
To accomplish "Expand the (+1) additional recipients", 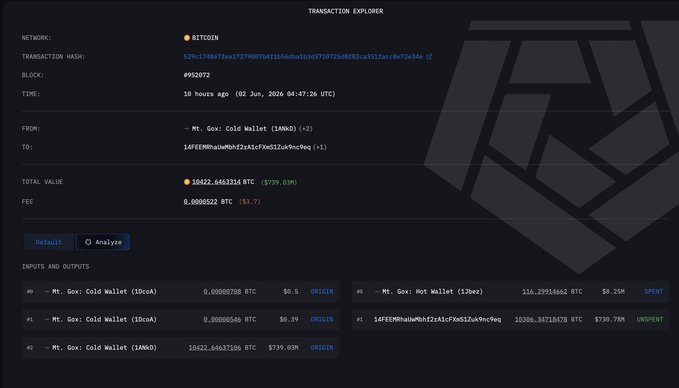I will [x=320, y=147].
